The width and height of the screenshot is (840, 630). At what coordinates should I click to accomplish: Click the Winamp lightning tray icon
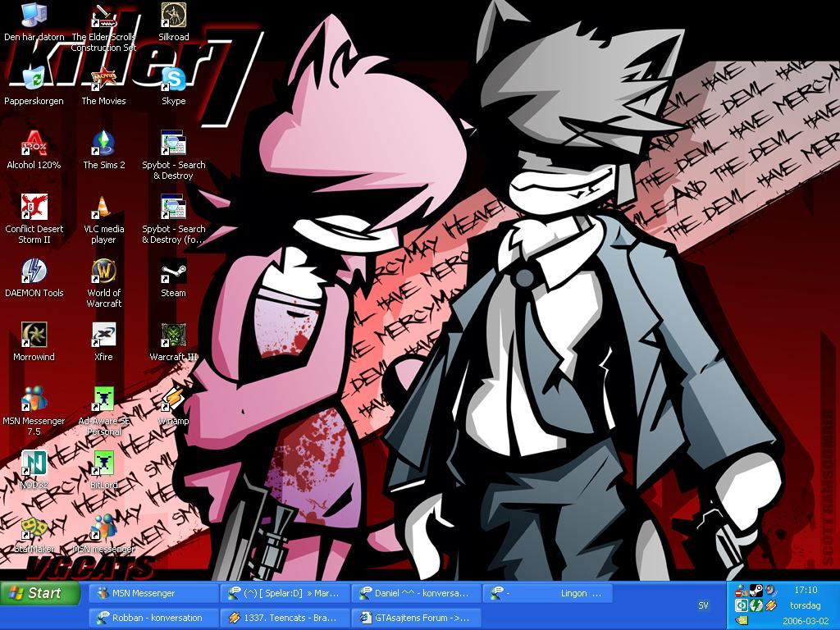[771, 605]
